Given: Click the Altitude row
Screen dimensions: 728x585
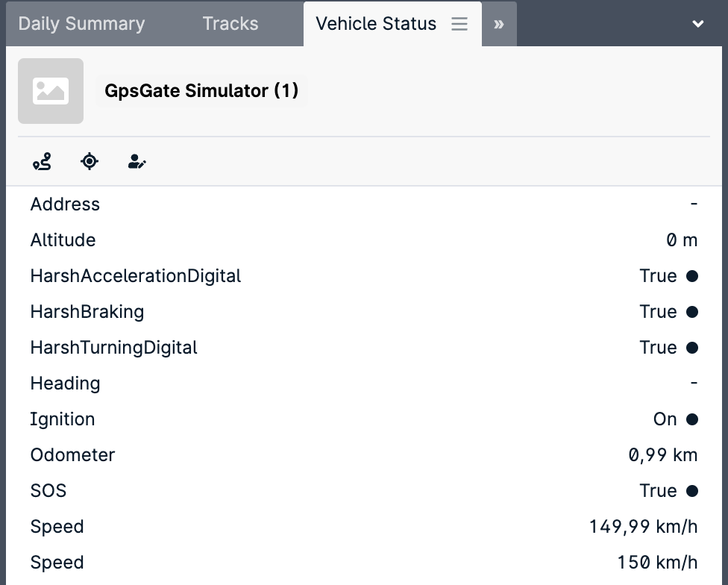Looking at the screenshot, I should point(63,240).
